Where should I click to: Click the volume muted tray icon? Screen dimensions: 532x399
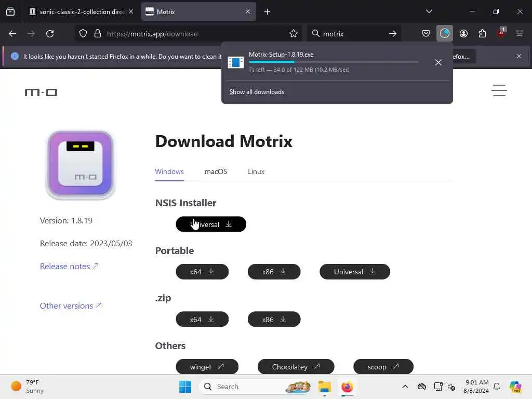[x=451, y=387]
